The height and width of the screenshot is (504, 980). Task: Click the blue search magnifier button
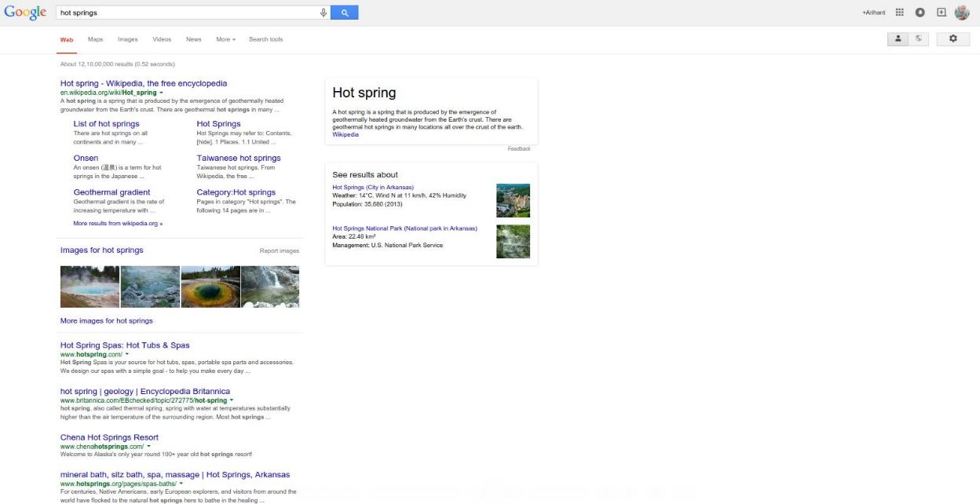pyautogui.click(x=344, y=12)
